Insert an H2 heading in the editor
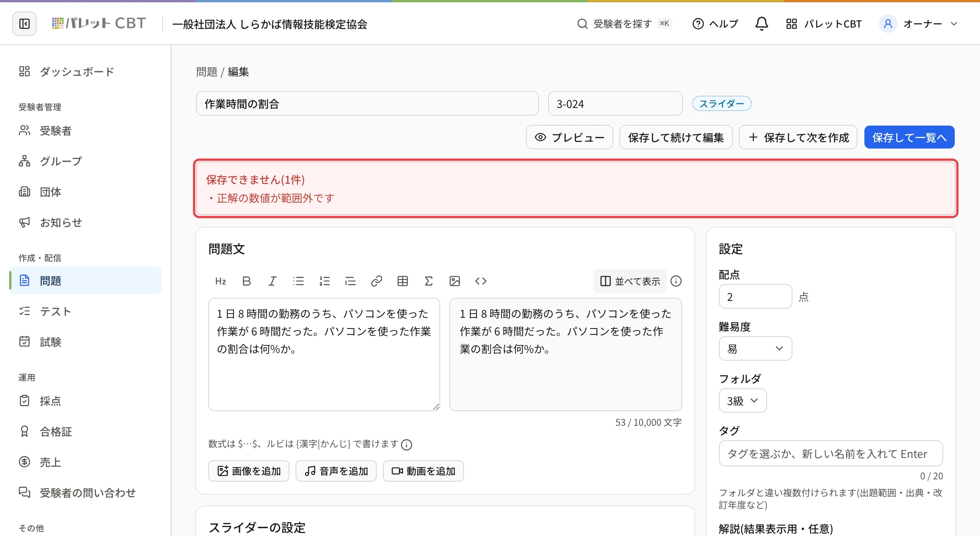This screenshot has height=536, width=980. 220,281
